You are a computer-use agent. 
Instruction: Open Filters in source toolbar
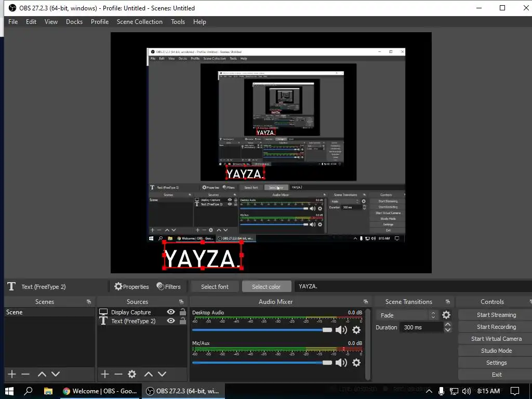[x=169, y=286]
